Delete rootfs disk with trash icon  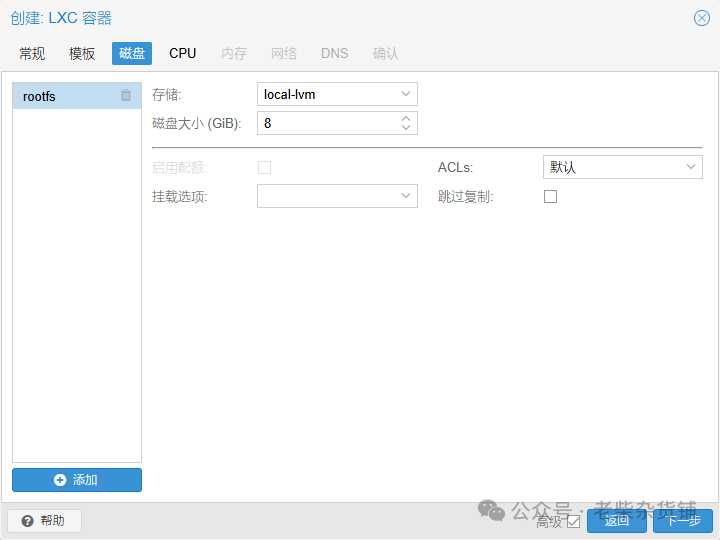point(126,95)
